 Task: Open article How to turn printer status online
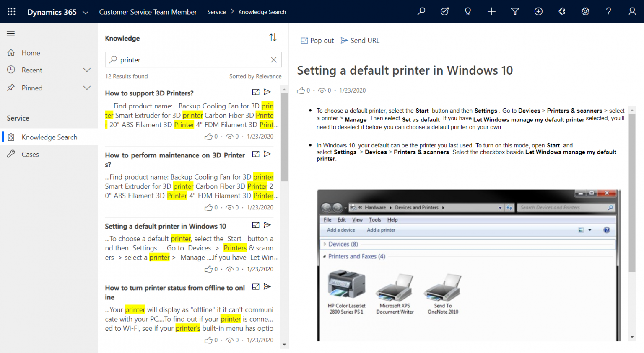point(175,292)
